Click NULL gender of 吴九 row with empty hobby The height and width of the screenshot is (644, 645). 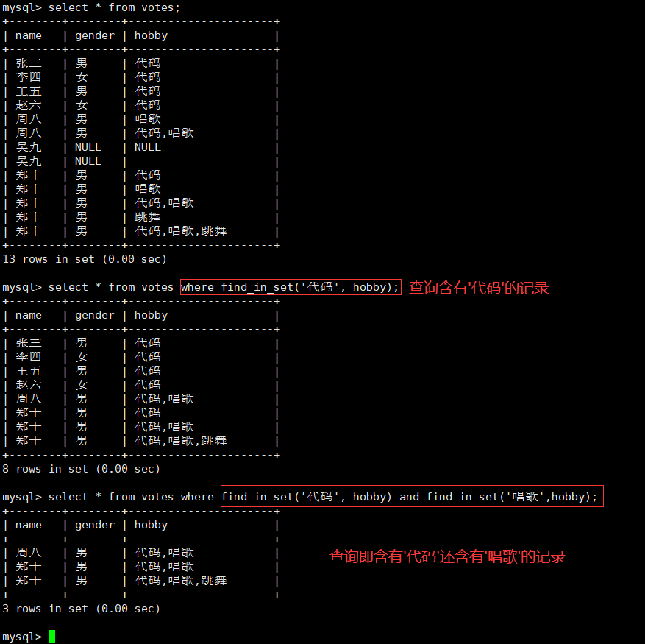[88, 161]
